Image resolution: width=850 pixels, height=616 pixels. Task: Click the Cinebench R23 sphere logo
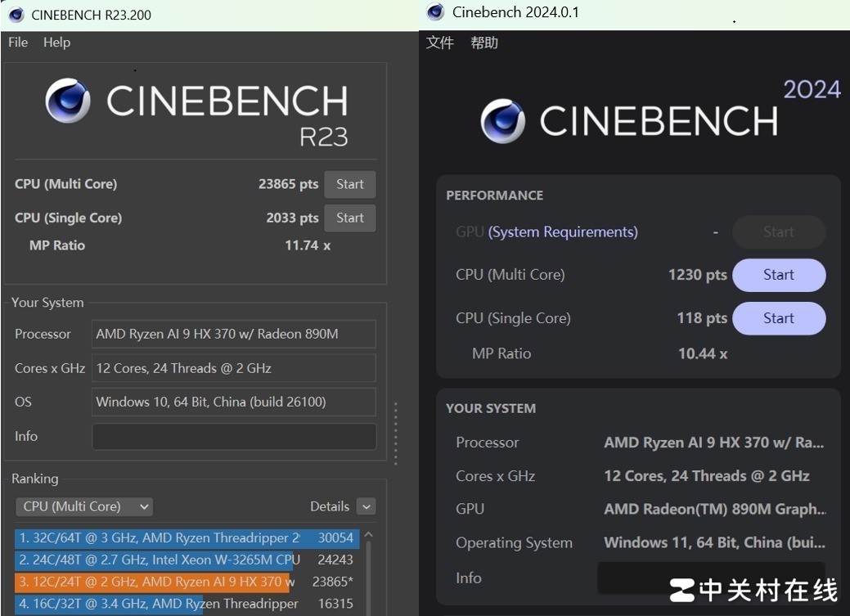point(68,101)
